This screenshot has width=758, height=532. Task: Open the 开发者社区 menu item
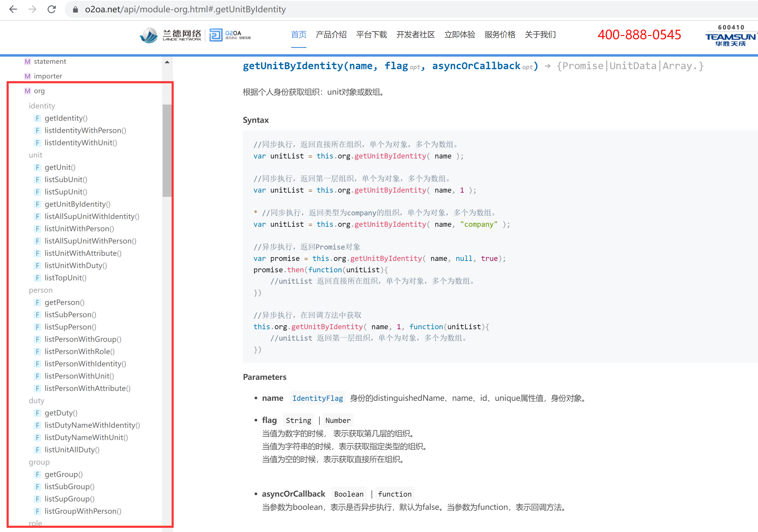pyautogui.click(x=415, y=35)
